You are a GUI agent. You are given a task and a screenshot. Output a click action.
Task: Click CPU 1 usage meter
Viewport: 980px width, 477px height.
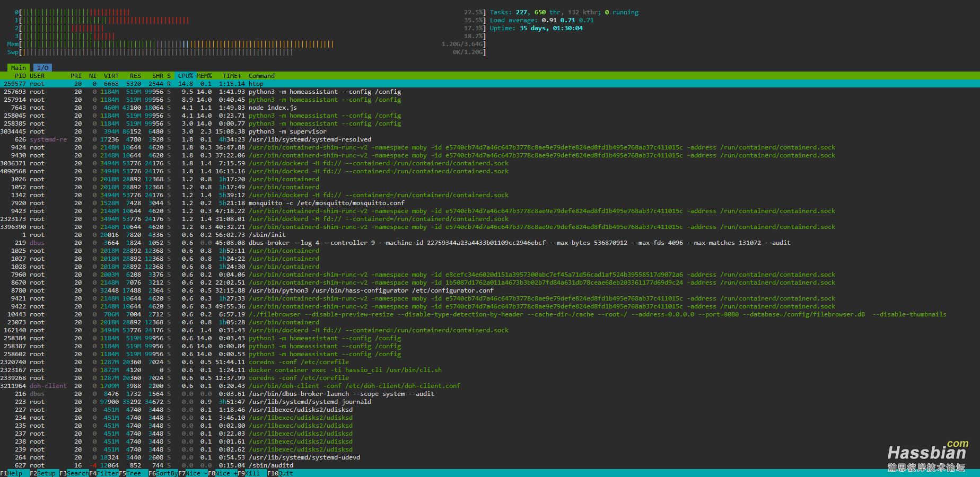click(x=250, y=20)
